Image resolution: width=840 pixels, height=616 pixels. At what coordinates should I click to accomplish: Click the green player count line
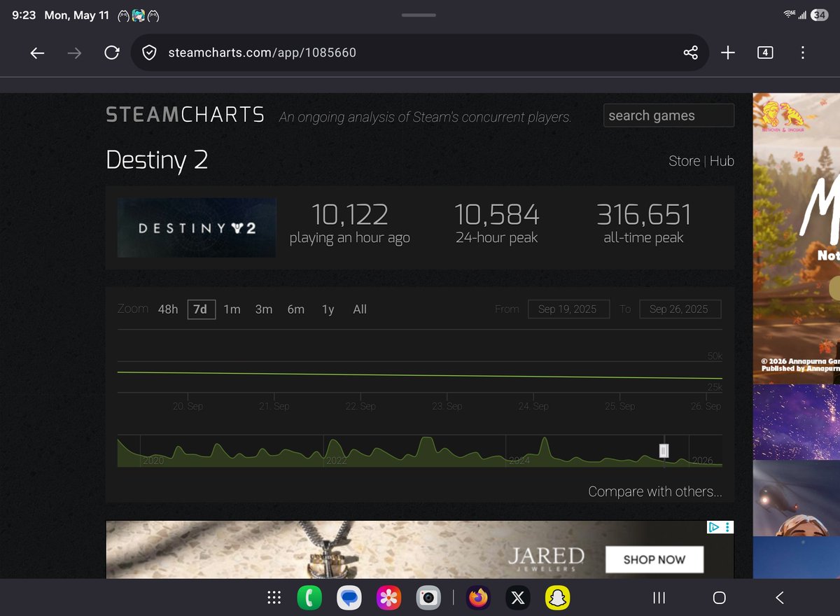[x=420, y=375]
